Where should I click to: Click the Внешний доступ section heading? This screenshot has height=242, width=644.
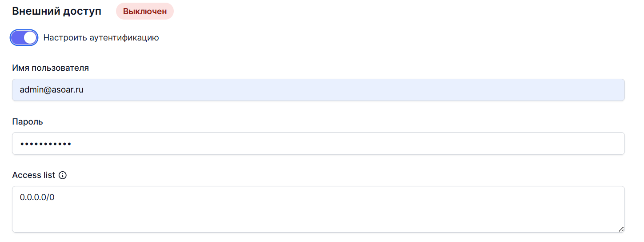click(57, 12)
